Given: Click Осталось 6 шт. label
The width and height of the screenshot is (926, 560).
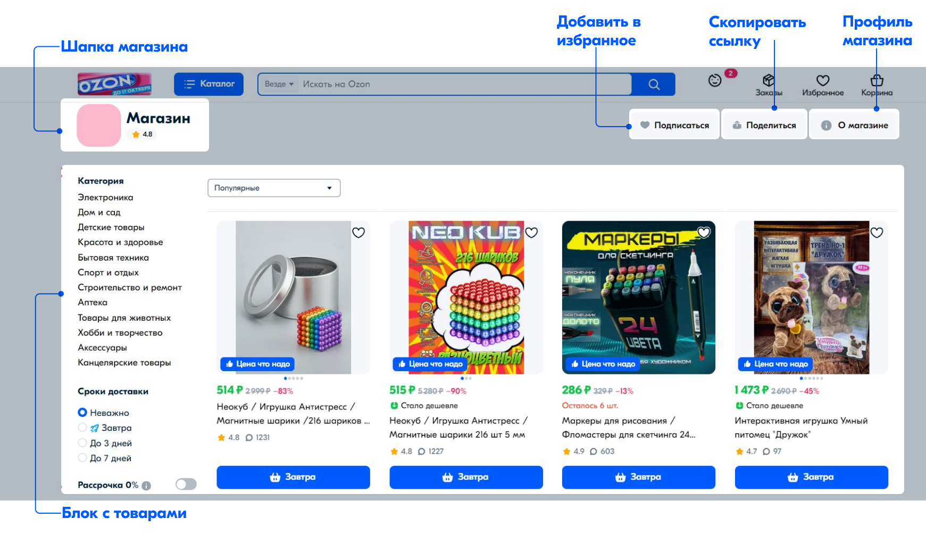Looking at the screenshot, I should [590, 405].
